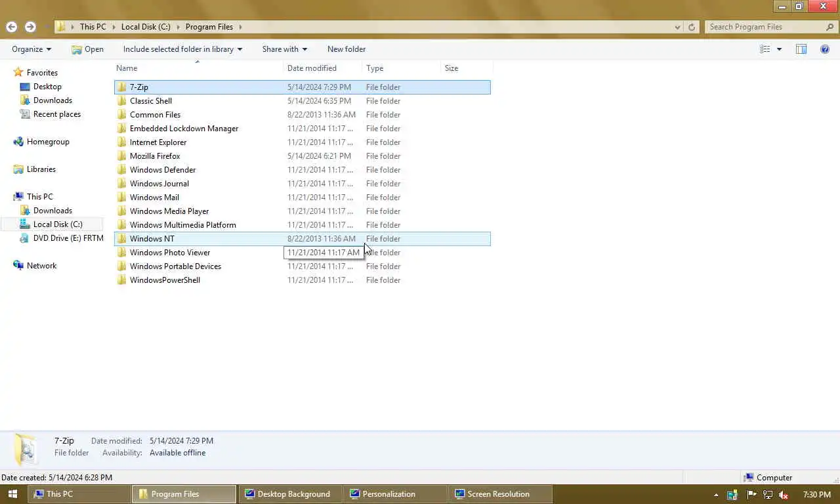Select the Windows Media Player folder
This screenshot has width=840, height=504.
(x=302, y=211)
